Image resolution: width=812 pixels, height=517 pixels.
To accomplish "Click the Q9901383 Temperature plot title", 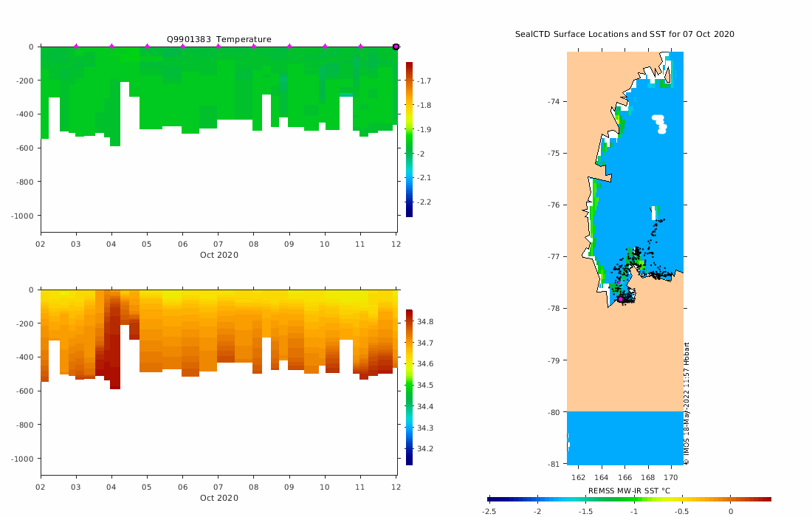I will coord(219,39).
